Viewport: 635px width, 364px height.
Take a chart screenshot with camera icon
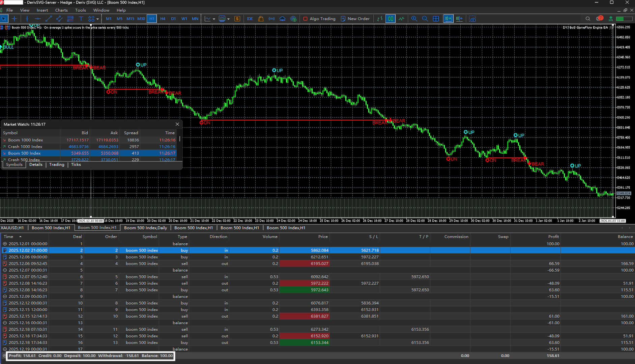click(472, 19)
